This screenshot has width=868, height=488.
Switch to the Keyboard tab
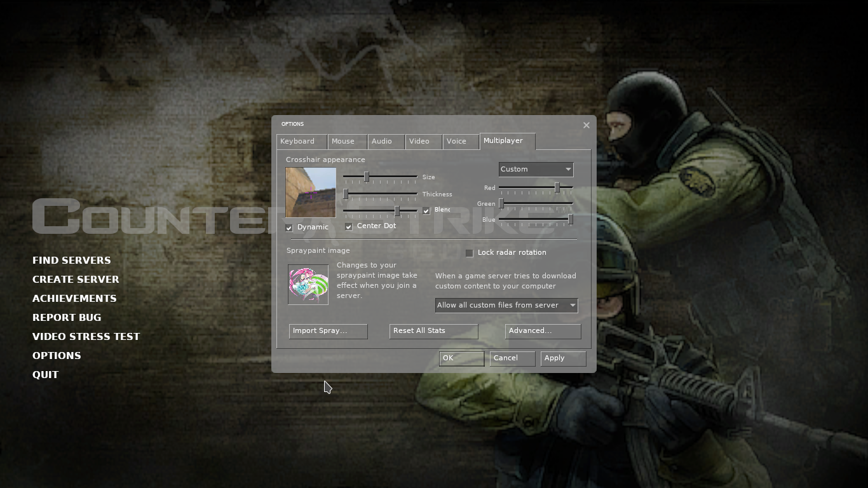point(302,142)
